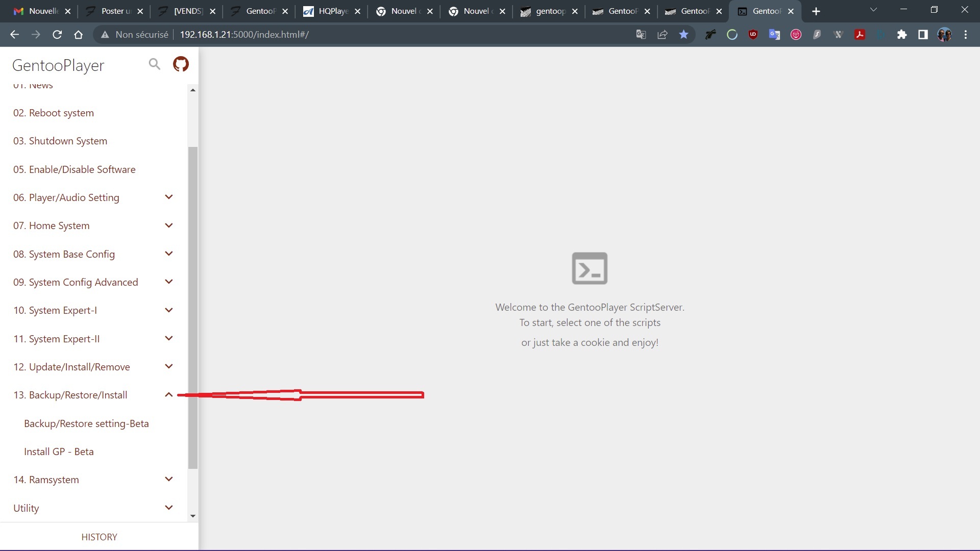
Task: Select 02. Reboot system script
Action: pos(54,113)
